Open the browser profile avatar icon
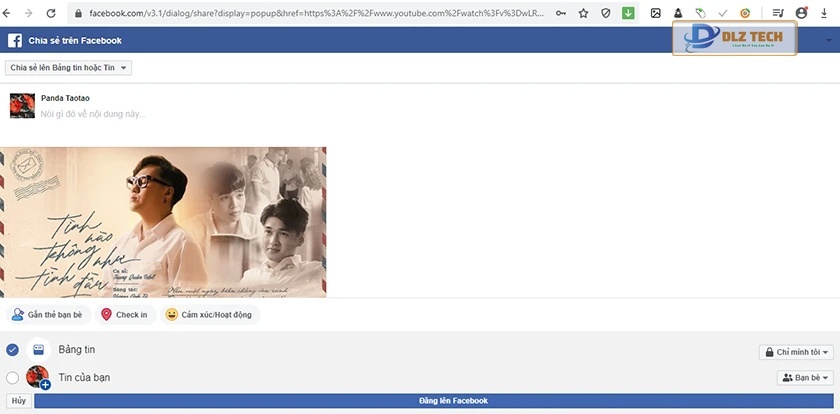The image size is (840, 414). click(798, 13)
